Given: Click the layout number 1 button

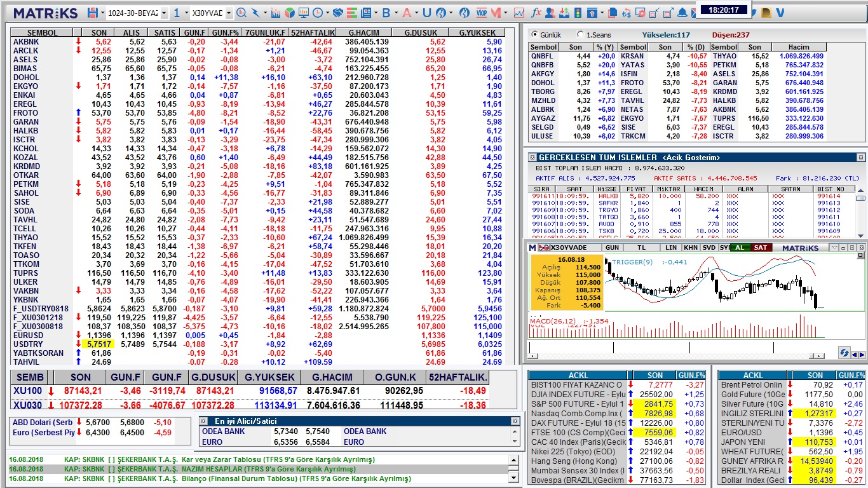Looking at the screenshot, I should coord(176,13).
